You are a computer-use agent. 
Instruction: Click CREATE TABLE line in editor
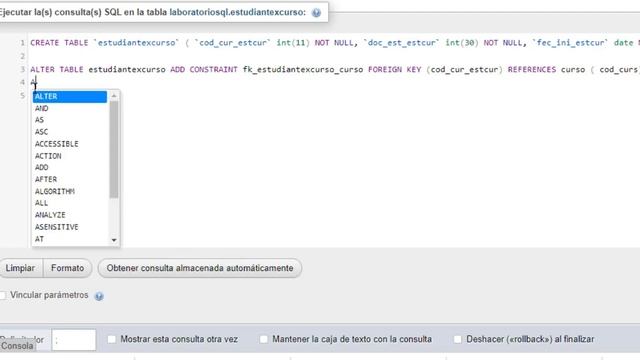click(x=335, y=43)
